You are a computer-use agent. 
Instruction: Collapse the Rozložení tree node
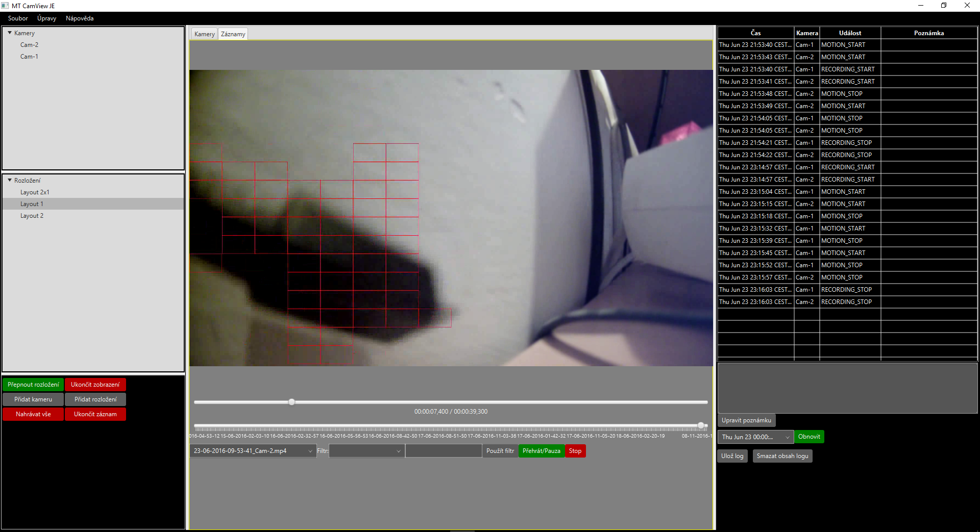[10, 180]
